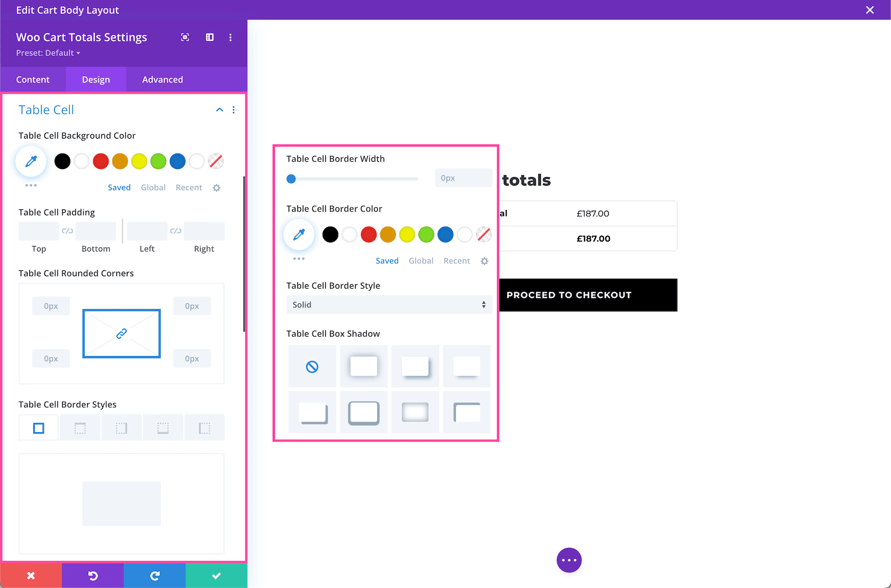Screen dimensions: 891x588
Task: Collapse the Table Cell section
Action: click(219, 109)
